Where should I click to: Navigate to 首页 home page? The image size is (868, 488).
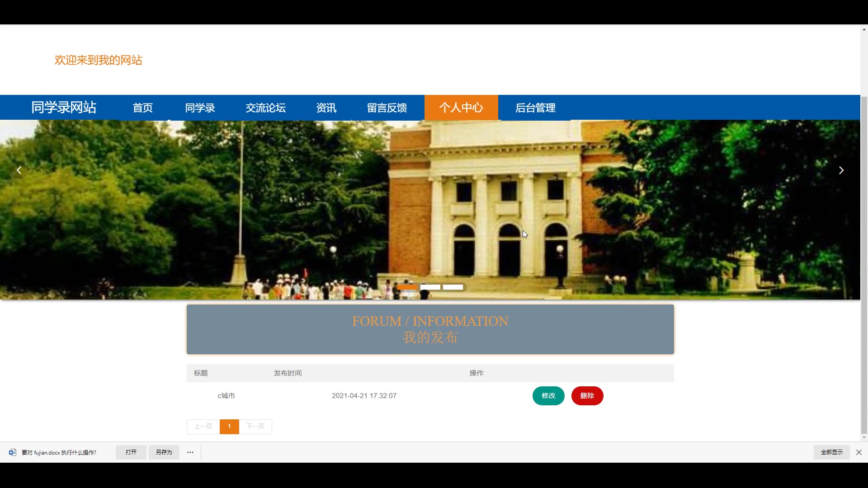(x=142, y=108)
